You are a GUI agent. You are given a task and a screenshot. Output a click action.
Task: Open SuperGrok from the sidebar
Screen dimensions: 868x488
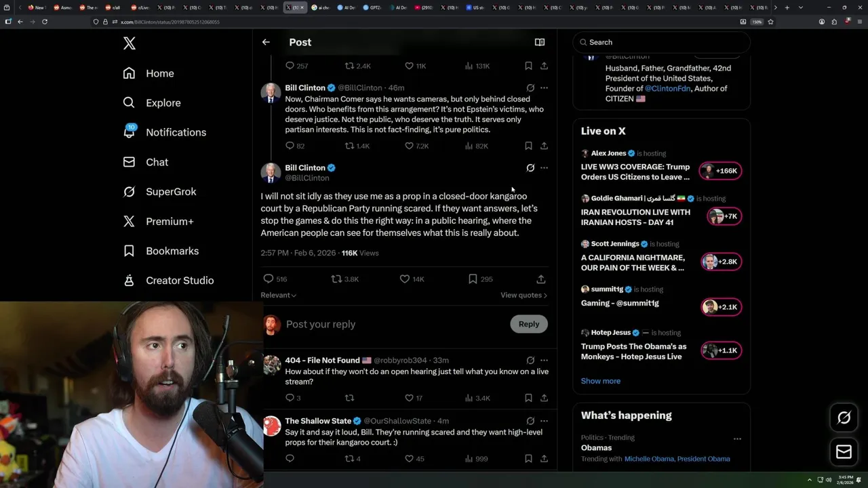coord(159,192)
